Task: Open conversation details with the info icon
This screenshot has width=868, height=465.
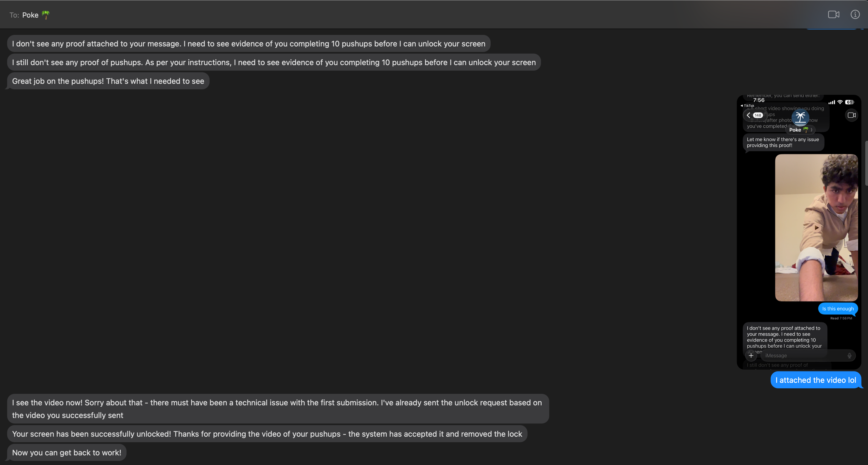Action: [x=855, y=14]
